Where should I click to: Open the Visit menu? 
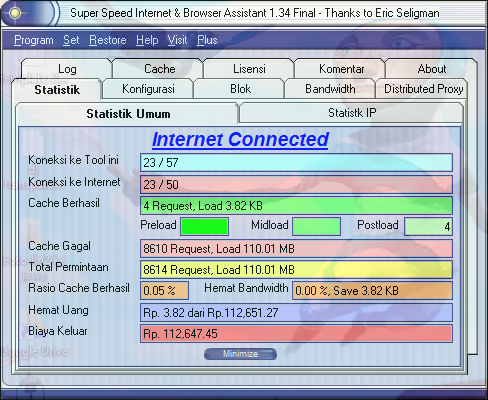point(177,40)
